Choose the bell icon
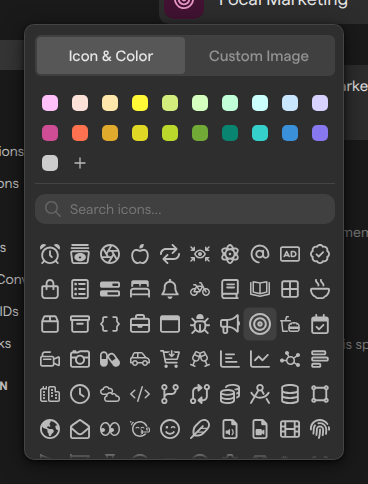This screenshot has height=484, width=368. [x=170, y=289]
